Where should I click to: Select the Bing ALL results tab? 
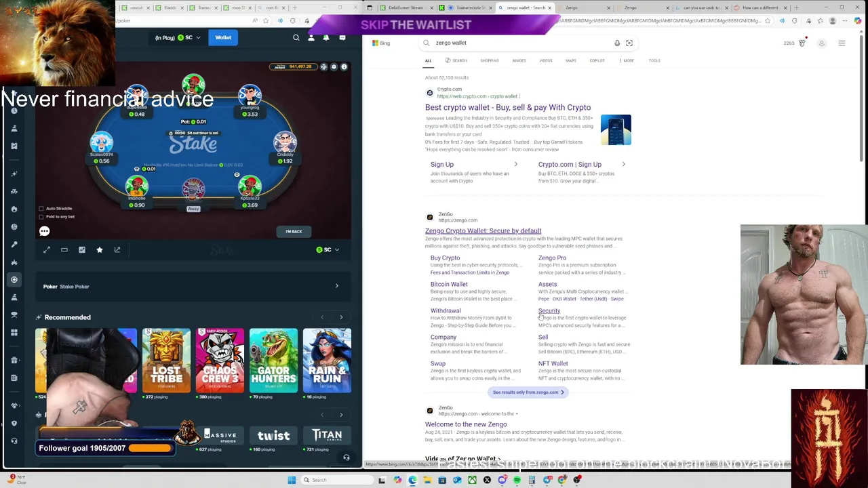click(428, 61)
